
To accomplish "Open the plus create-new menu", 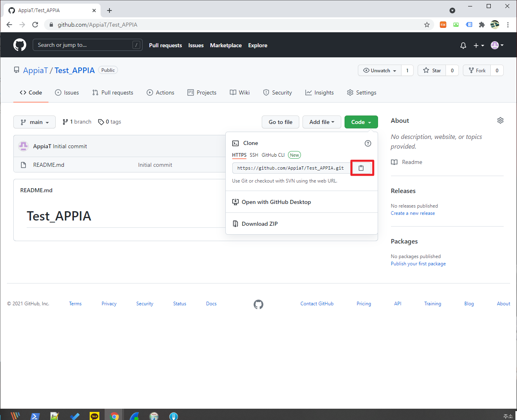I will (x=479, y=45).
